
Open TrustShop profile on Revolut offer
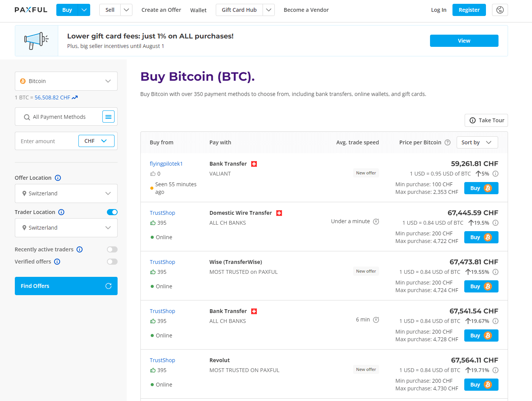click(x=162, y=360)
